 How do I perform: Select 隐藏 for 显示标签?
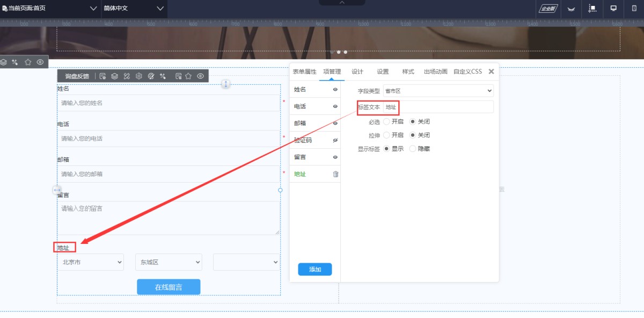pyautogui.click(x=413, y=149)
